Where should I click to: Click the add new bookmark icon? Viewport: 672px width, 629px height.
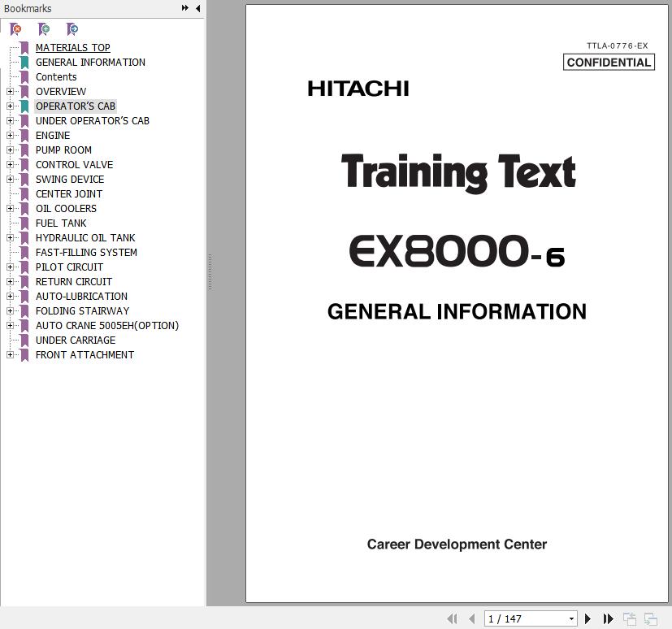pos(44,29)
